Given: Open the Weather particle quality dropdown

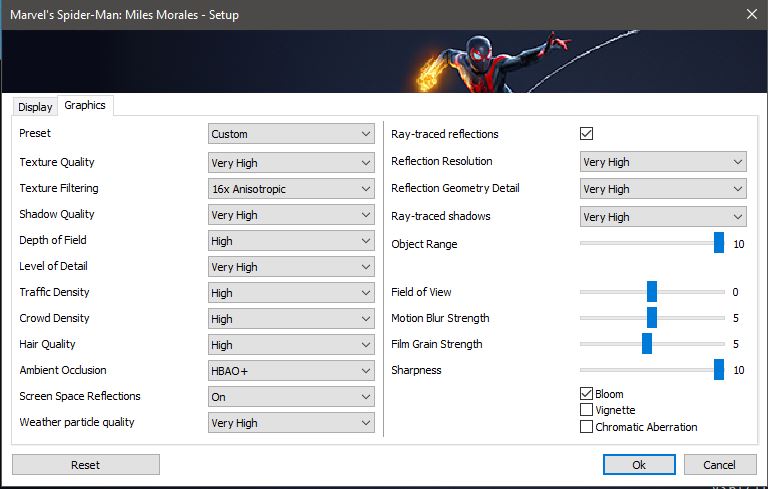Looking at the screenshot, I should pos(291,423).
